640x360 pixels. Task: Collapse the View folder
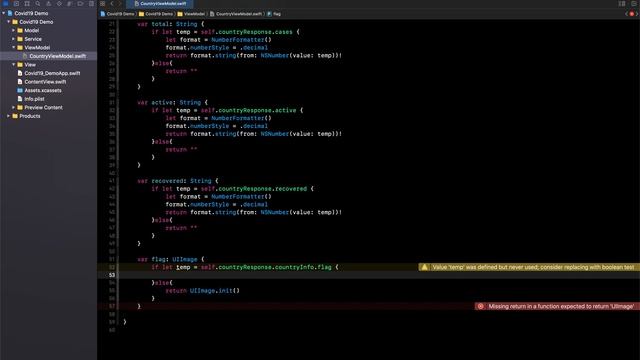point(13,64)
